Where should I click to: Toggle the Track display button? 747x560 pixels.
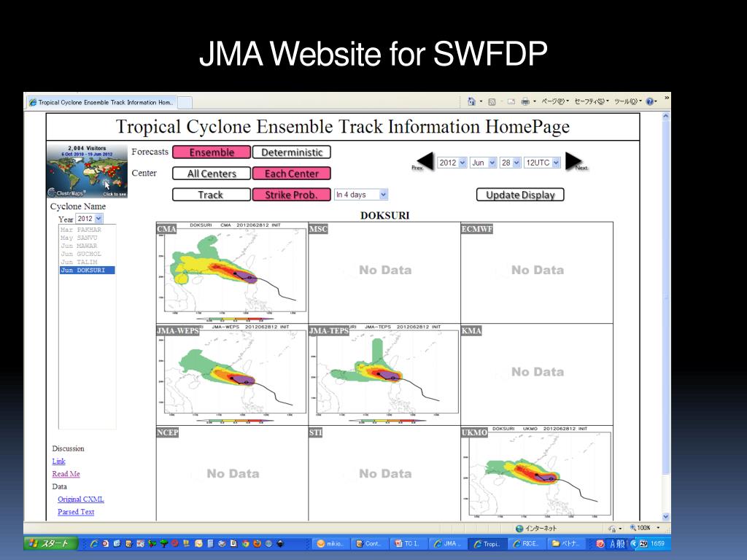[212, 195]
